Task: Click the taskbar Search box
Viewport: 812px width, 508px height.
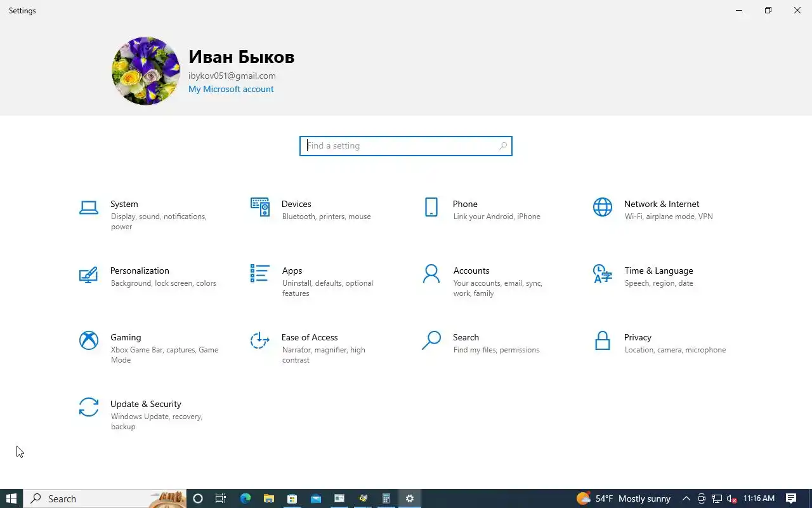Action: pos(105,498)
